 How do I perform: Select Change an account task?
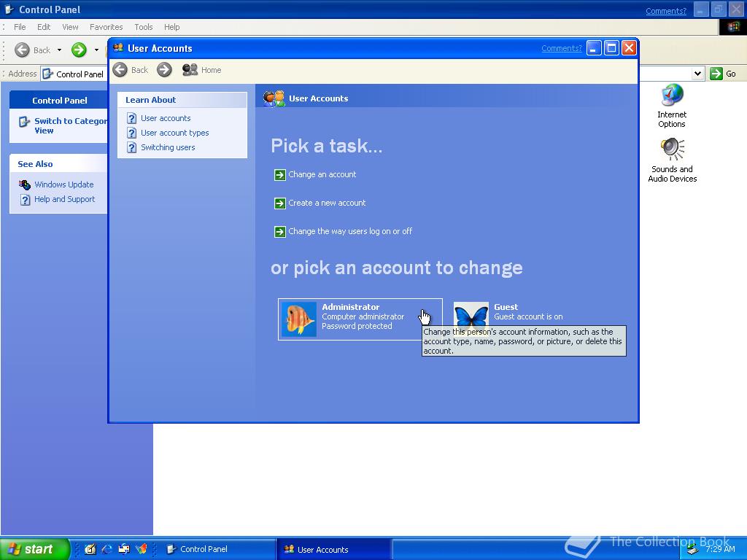coord(322,174)
